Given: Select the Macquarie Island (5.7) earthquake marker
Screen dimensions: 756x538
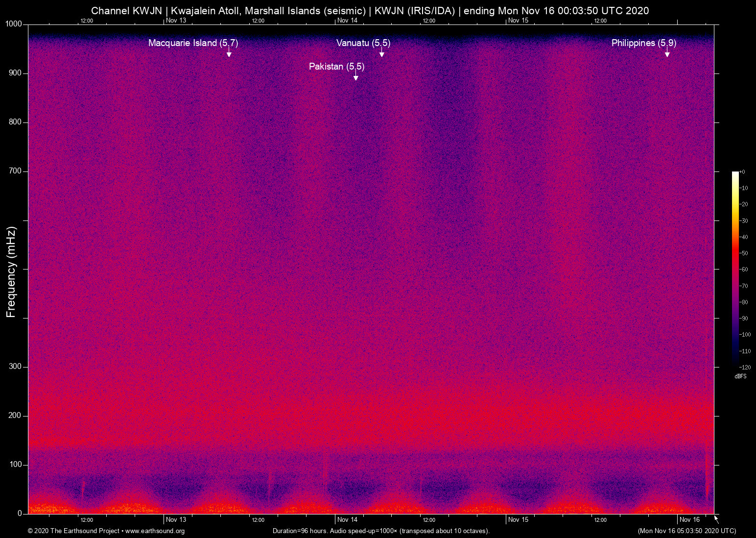Looking at the screenshot, I should [193, 43].
